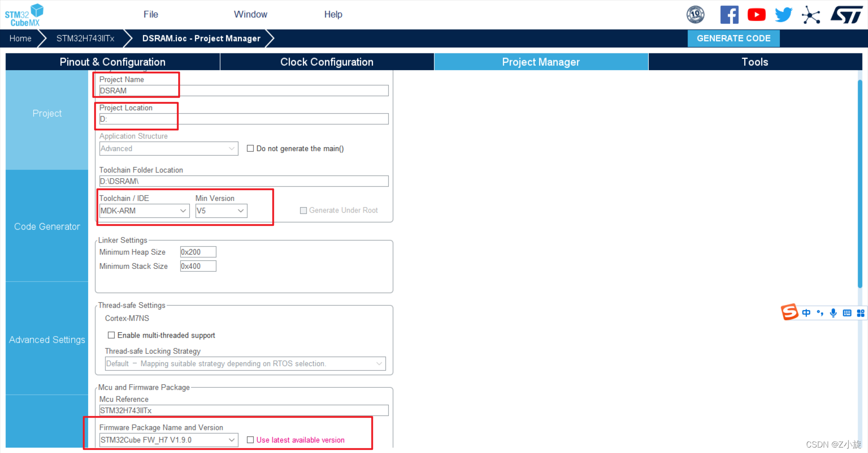Toggle the Chinese input mode icon

click(806, 313)
